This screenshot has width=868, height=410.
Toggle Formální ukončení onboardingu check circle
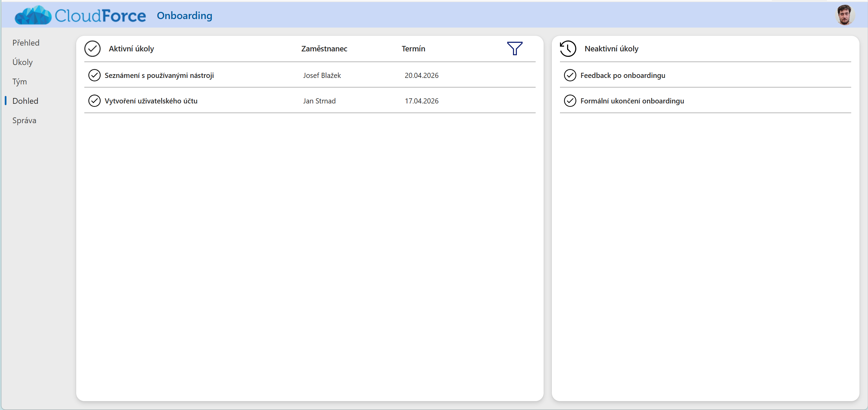pos(570,101)
